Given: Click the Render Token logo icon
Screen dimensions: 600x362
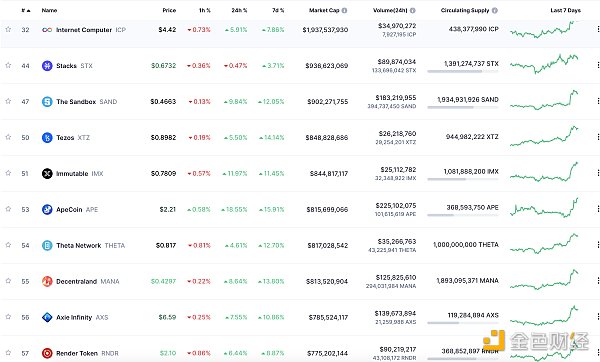Looking at the screenshot, I should 47,353.
